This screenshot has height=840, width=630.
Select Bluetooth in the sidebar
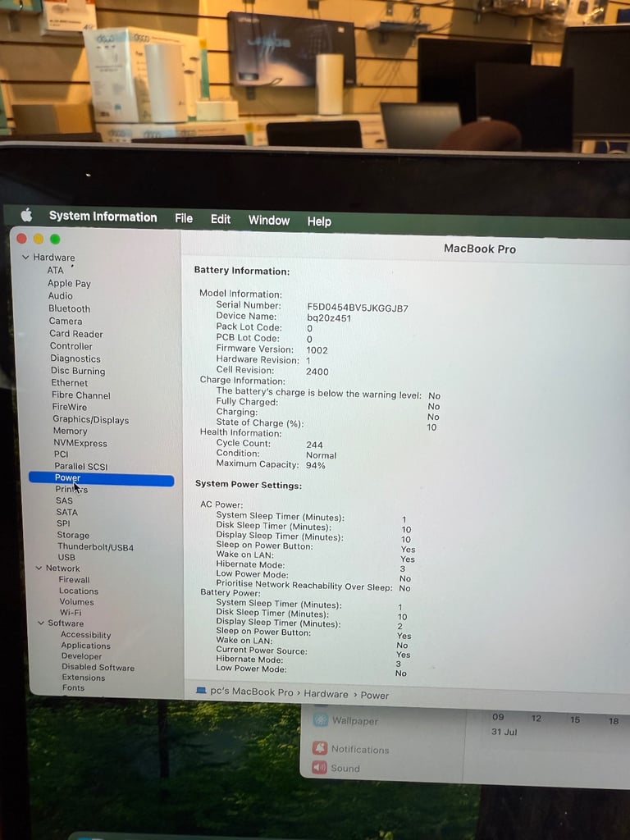69,308
